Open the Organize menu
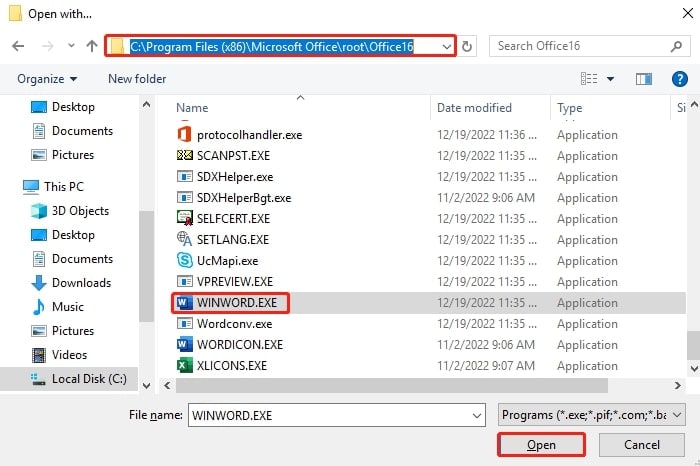This screenshot has height=466, width=700. (x=47, y=79)
